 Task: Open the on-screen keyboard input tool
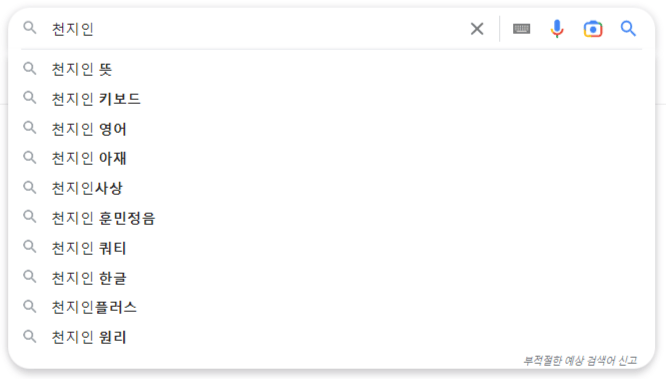pyautogui.click(x=521, y=29)
